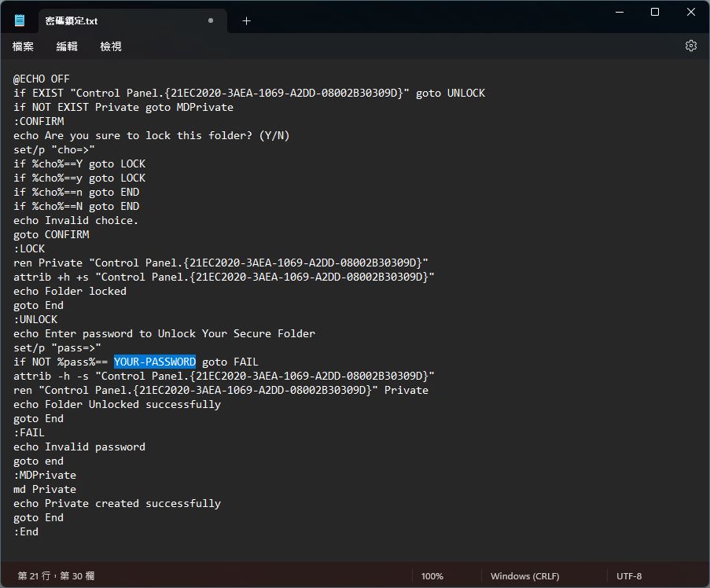This screenshot has height=588, width=710.
Task: Minimize the Notepad window
Action: click(620, 13)
